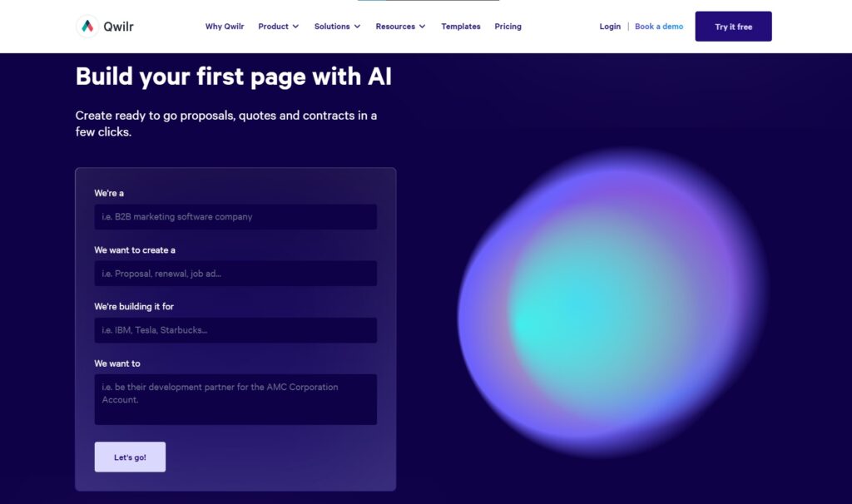852x504 pixels.
Task: Select the green triangle brand mark
Action: 87,26
